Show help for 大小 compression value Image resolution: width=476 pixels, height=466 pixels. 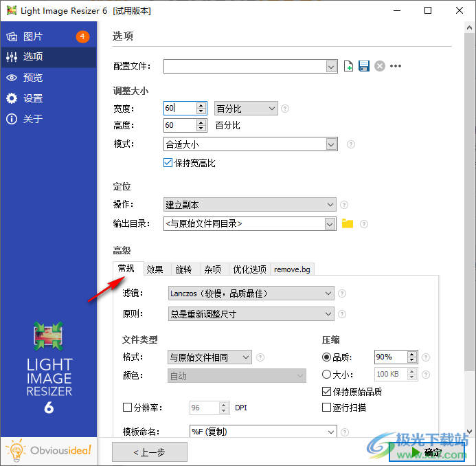[426, 375]
